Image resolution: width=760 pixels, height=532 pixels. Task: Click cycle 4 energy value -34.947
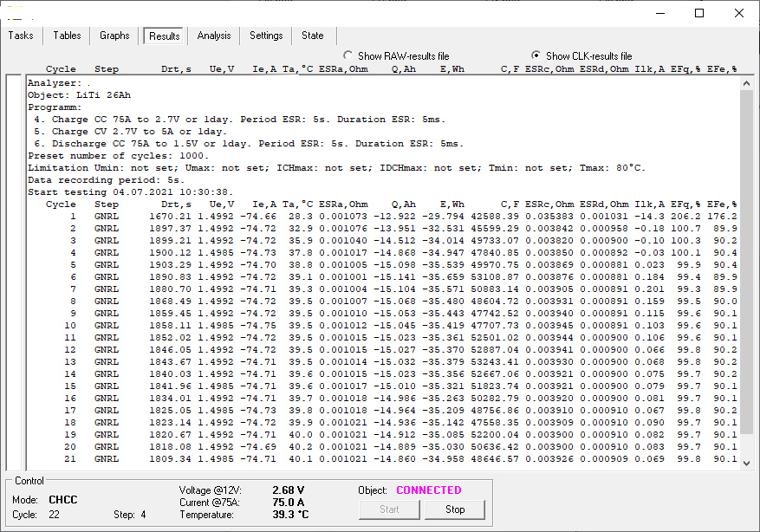443,253
